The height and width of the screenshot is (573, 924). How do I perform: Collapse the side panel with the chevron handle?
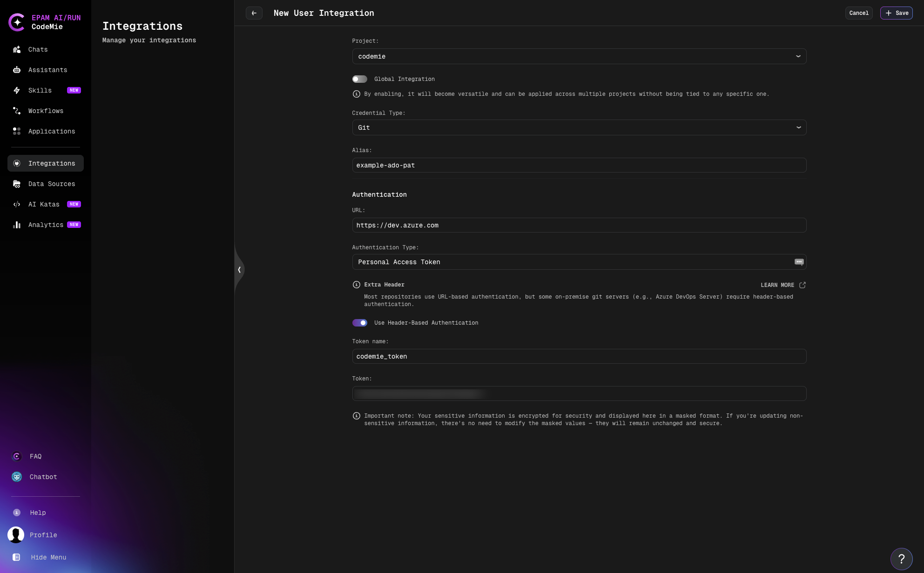point(239,270)
